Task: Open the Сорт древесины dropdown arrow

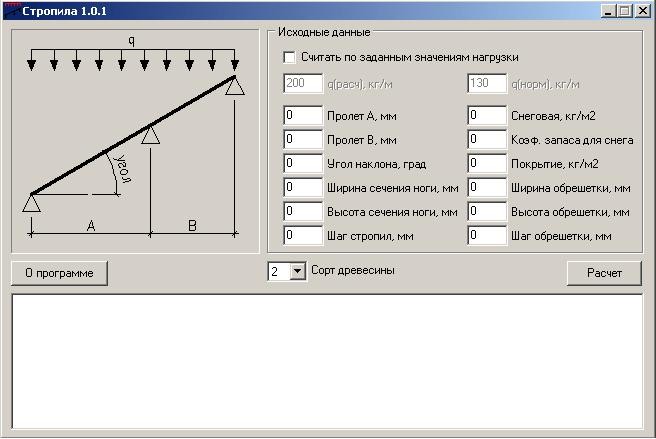Action: coord(297,271)
